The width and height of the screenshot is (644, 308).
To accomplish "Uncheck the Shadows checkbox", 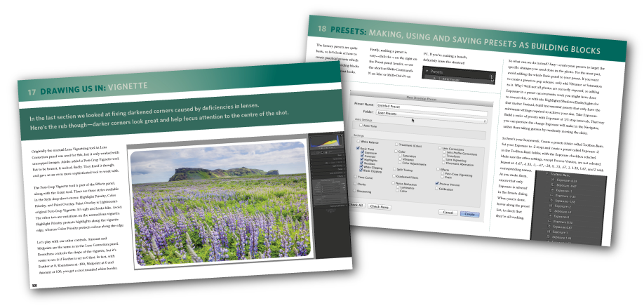I will coord(361,163).
